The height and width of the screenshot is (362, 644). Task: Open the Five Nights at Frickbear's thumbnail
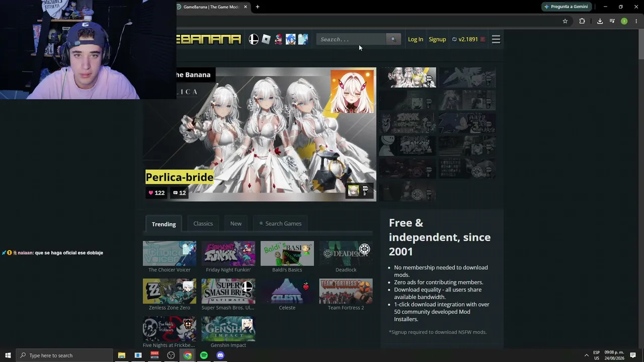coord(170,329)
